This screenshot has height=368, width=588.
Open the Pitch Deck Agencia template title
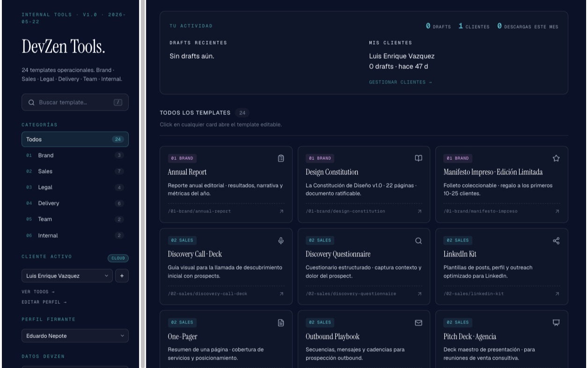point(470,337)
